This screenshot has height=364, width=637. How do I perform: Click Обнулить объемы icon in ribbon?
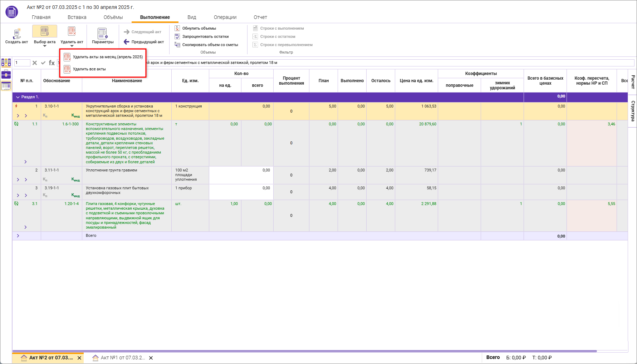click(177, 28)
